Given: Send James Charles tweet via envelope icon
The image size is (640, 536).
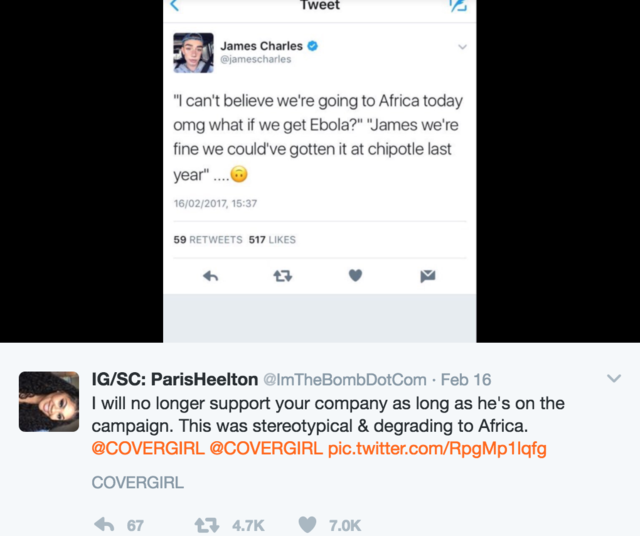Looking at the screenshot, I should [427, 276].
